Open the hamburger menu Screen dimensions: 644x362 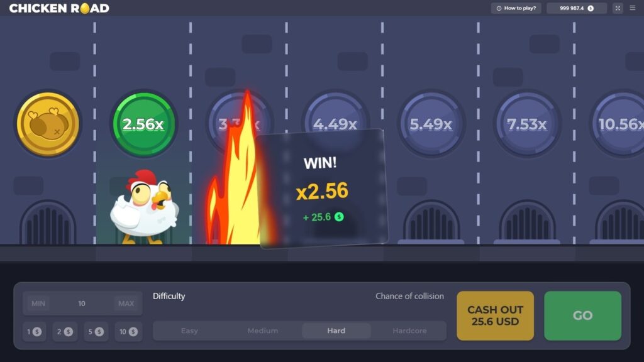click(x=632, y=8)
